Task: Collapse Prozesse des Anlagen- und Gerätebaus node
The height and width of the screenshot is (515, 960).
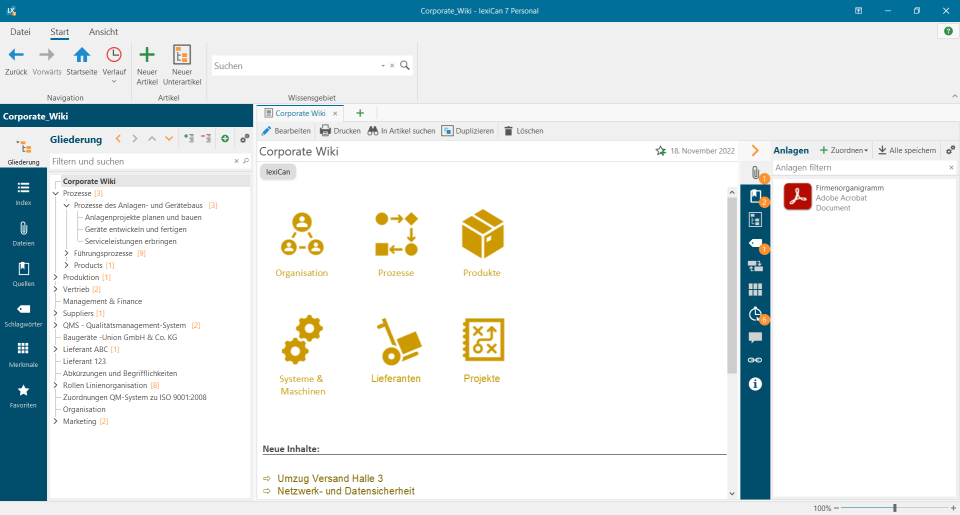Action: tap(67, 206)
